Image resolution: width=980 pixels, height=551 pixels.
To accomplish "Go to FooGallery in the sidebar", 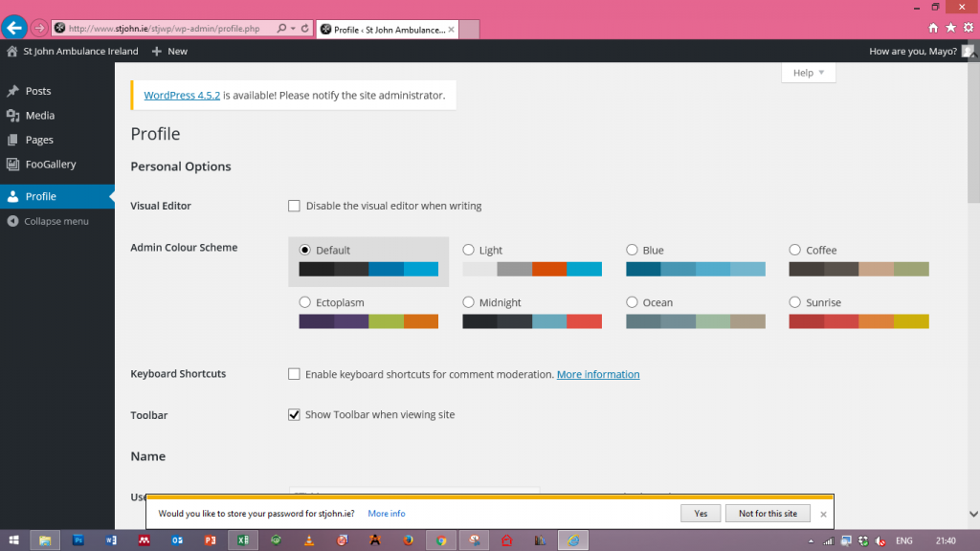I will [50, 165].
